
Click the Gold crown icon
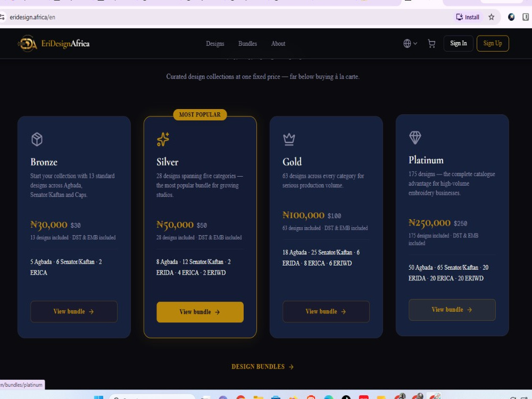click(x=289, y=139)
